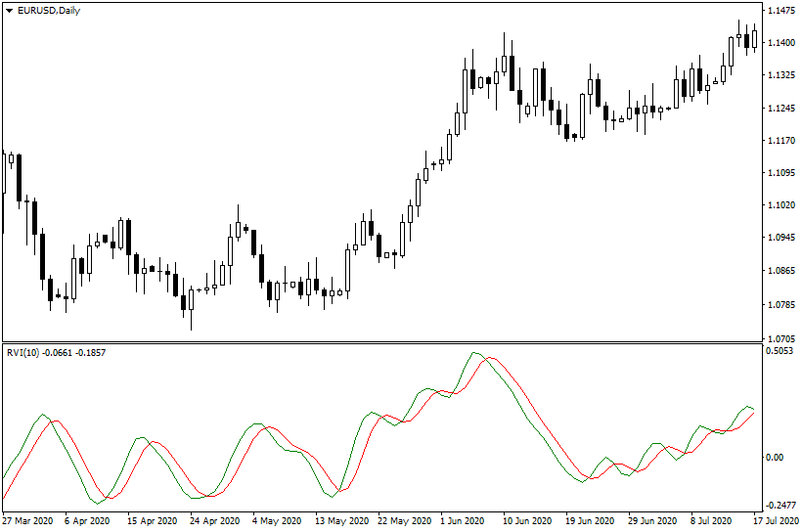Click the -0.2477 RVI scale value
The image size is (802, 532).
(781, 506)
